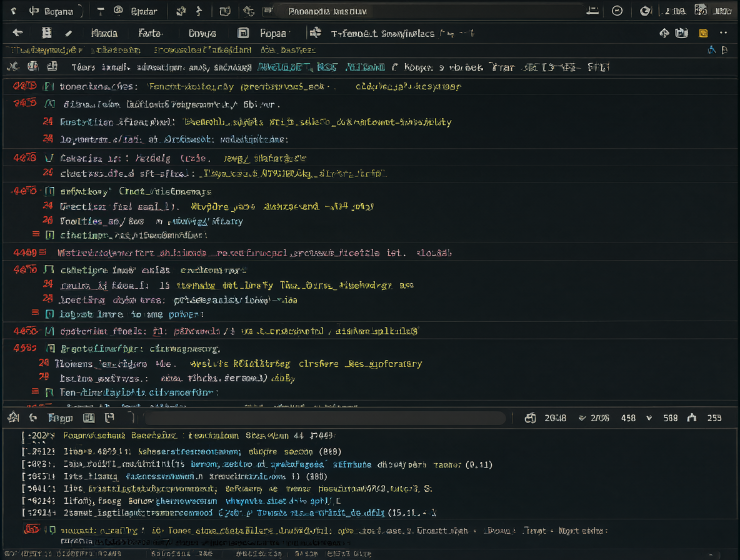
Task: Click the first icon in the bottom panel toolbar
Action: 13,417
